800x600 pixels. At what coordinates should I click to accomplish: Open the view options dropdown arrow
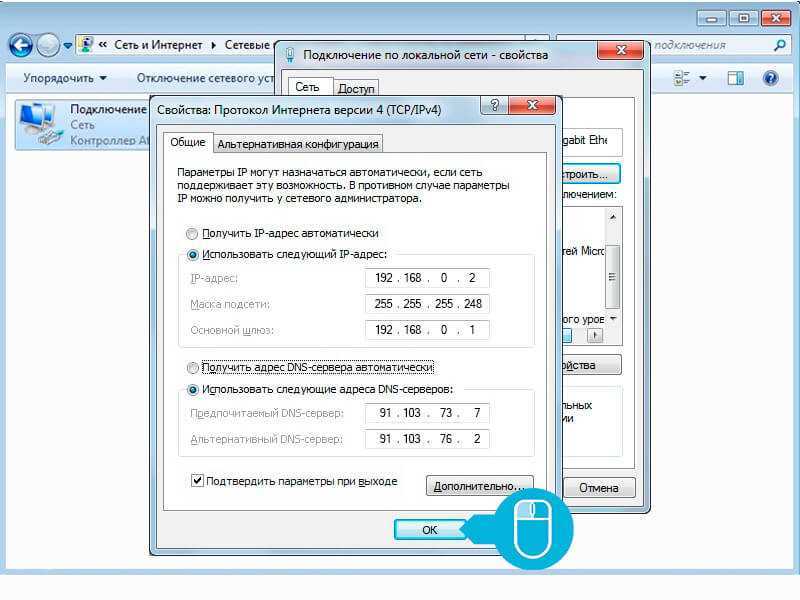[703, 78]
